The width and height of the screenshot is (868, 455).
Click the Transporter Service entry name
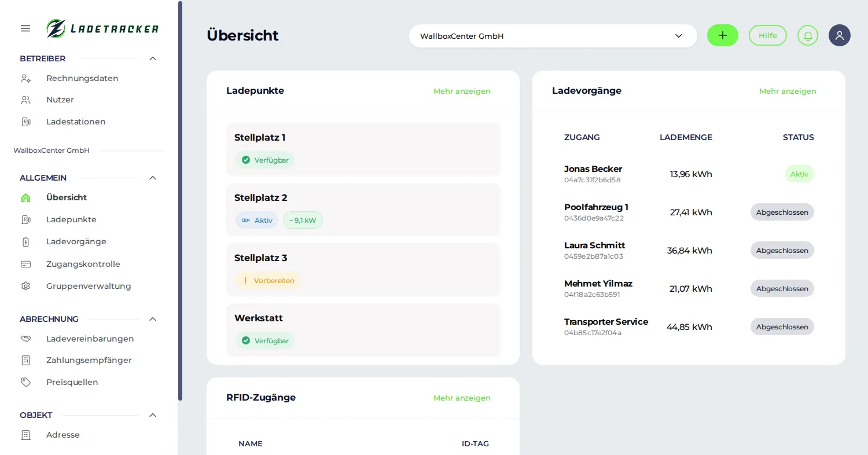[606, 322]
